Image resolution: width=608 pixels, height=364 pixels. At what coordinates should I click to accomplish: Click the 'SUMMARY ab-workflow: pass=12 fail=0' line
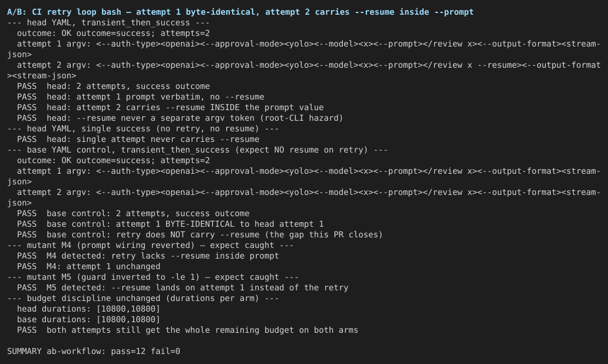tap(94, 351)
